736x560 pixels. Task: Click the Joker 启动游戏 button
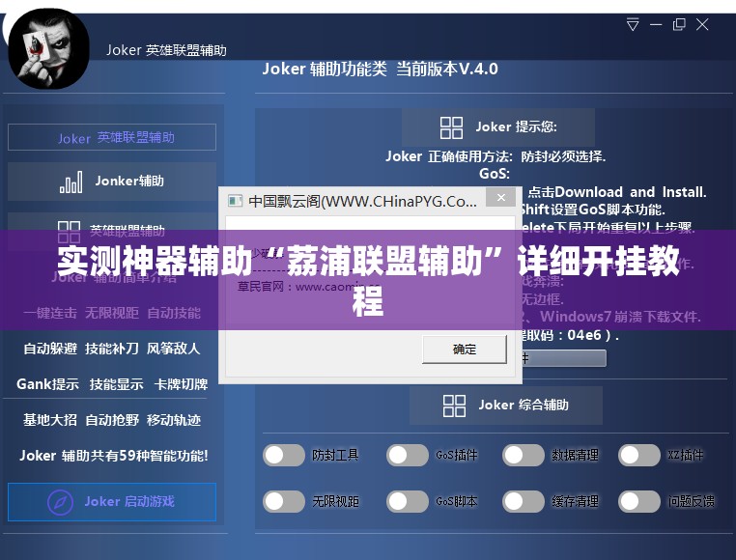pos(112,502)
